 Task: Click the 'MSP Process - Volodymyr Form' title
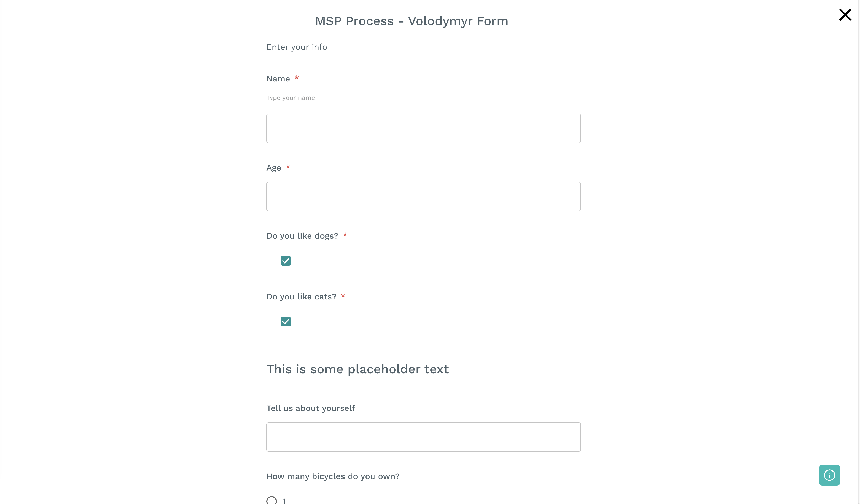[x=411, y=21]
